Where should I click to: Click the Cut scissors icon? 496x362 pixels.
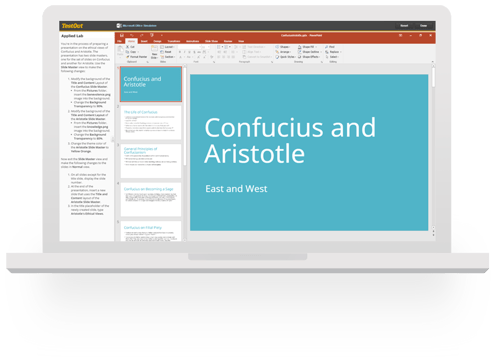128,47
